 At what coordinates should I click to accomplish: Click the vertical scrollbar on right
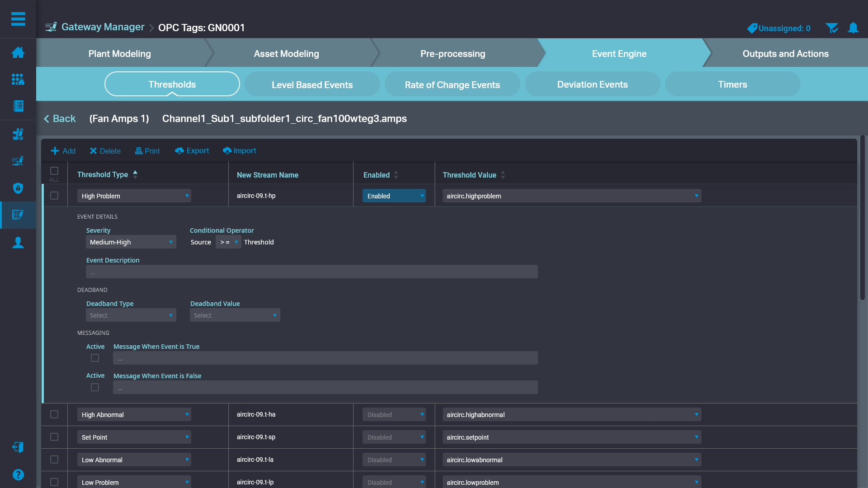[862, 217]
